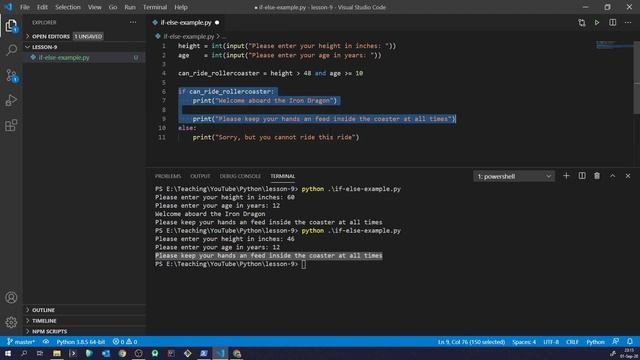Select the if-else-example.py editor tab
640x360 pixels.
coord(186,22)
